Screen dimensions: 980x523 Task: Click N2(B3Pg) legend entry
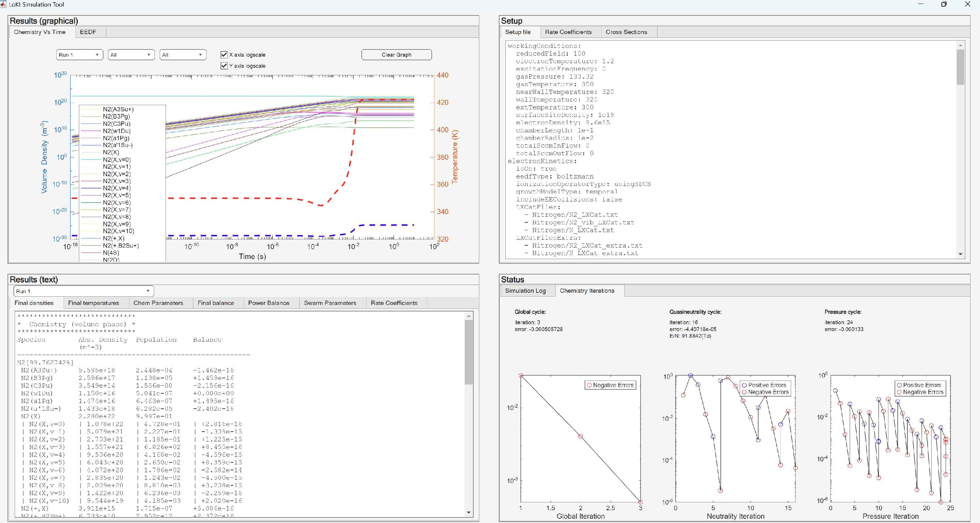tap(116, 117)
